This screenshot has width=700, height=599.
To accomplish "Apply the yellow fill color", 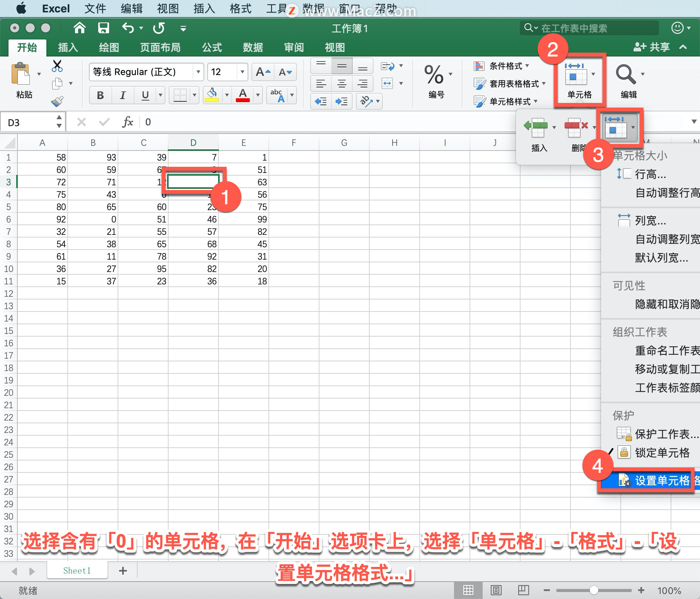I will (212, 95).
